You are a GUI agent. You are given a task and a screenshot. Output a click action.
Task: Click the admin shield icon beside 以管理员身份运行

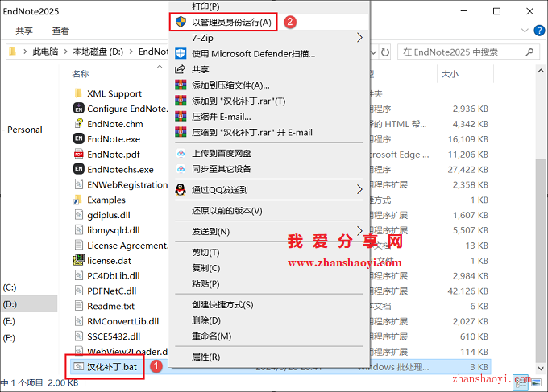click(181, 22)
